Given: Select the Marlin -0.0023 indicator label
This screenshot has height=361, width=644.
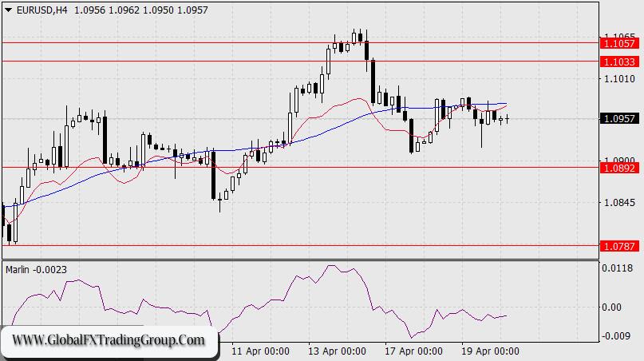Looking at the screenshot, I should tap(36, 270).
